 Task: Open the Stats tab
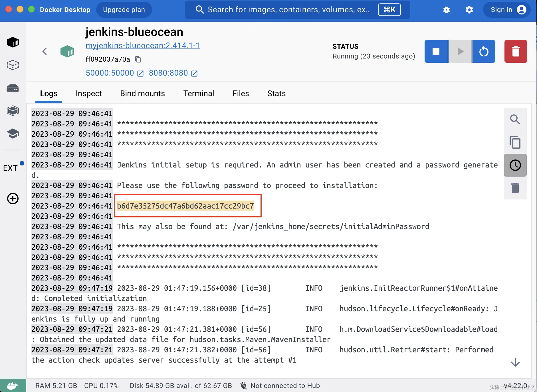click(x=276, y=94)
